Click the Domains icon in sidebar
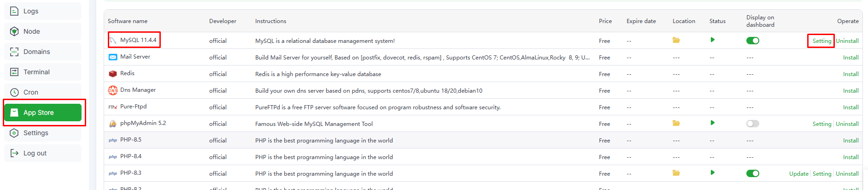 [14, 52]
